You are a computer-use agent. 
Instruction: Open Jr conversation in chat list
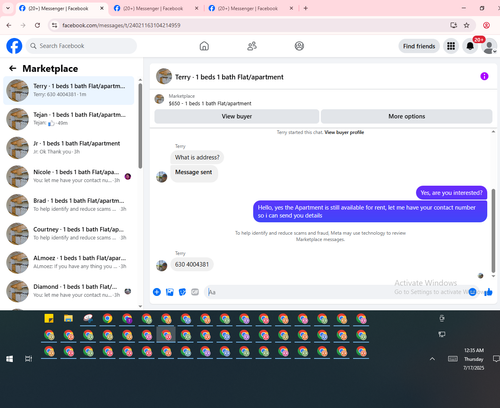point(69,148)
